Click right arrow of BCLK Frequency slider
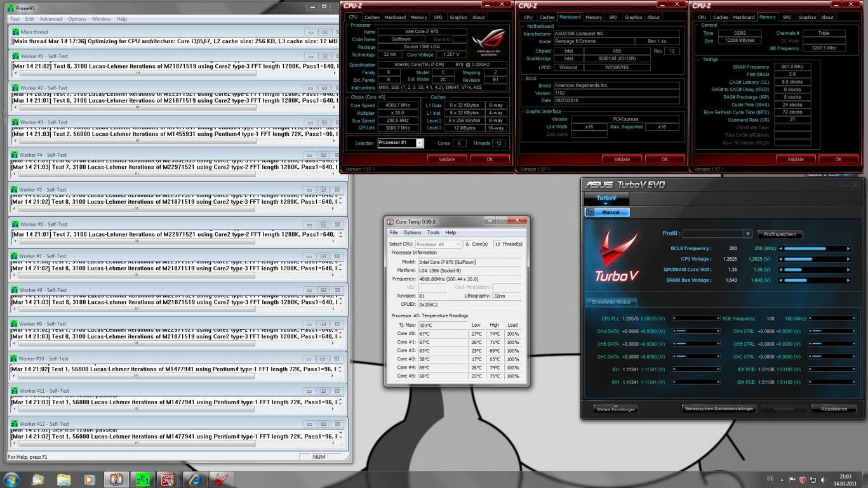 tap(848, 249)
